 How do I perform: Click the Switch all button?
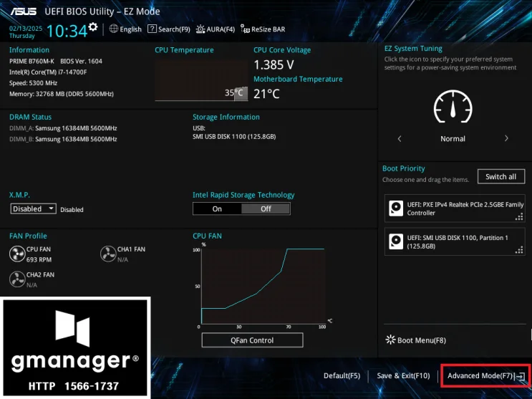tap(500, 177)
